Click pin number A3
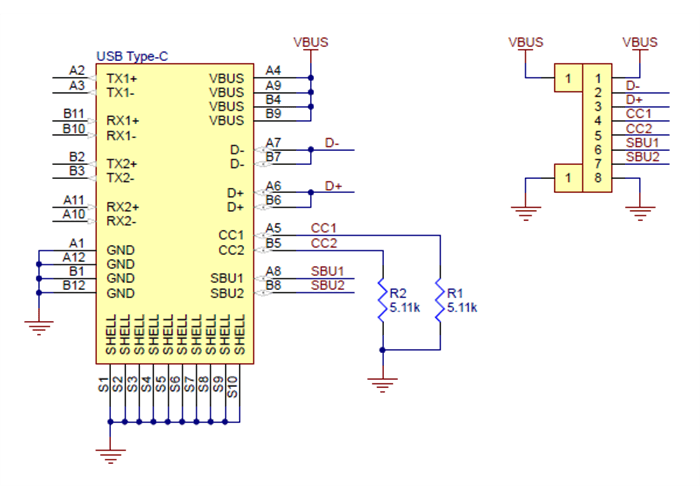700x500 pixels. point(77,85)
